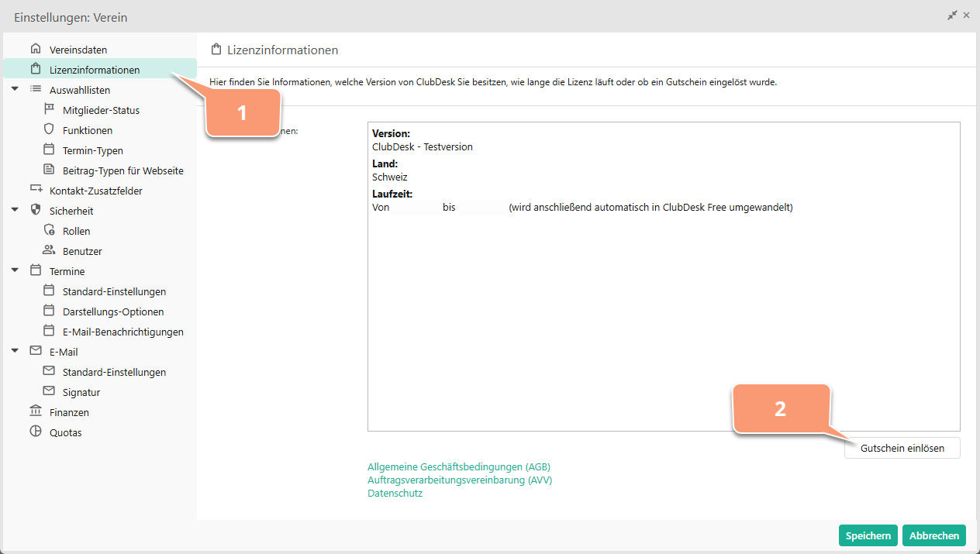Open Signatur settings

tap(81, 392)
